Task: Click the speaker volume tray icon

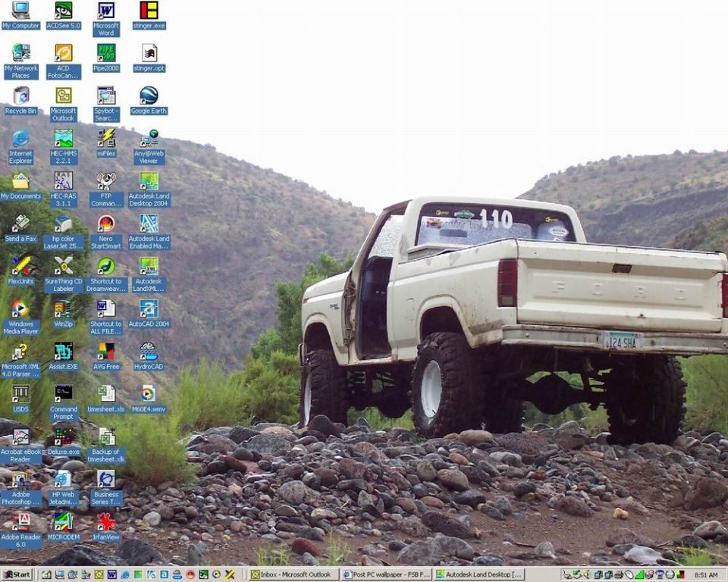Action: pos(586,574)
